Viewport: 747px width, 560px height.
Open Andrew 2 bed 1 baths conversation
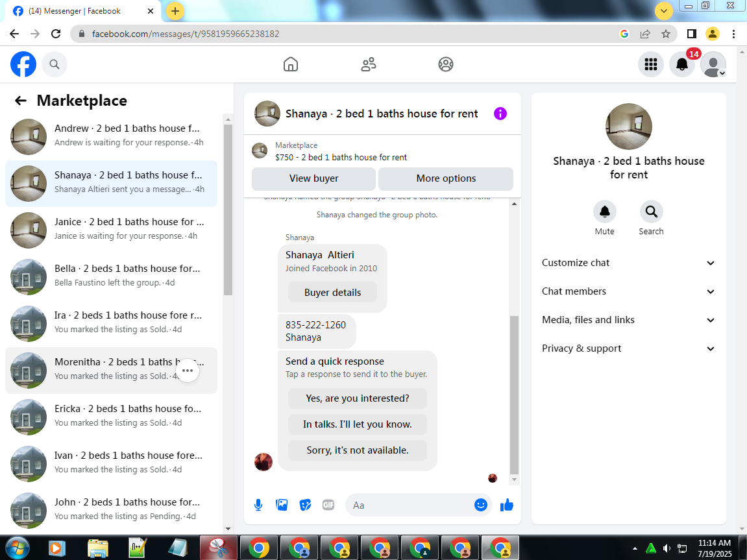[x=111, y=137]
